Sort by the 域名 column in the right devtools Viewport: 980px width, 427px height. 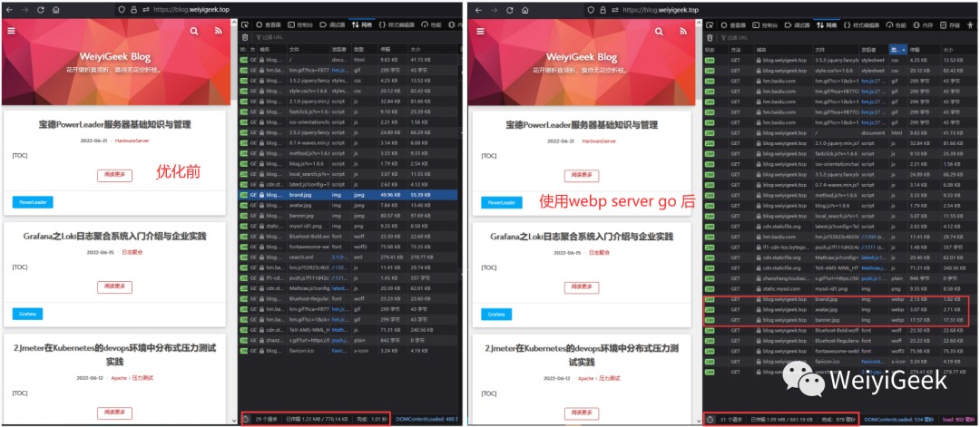tap(782, 49)
